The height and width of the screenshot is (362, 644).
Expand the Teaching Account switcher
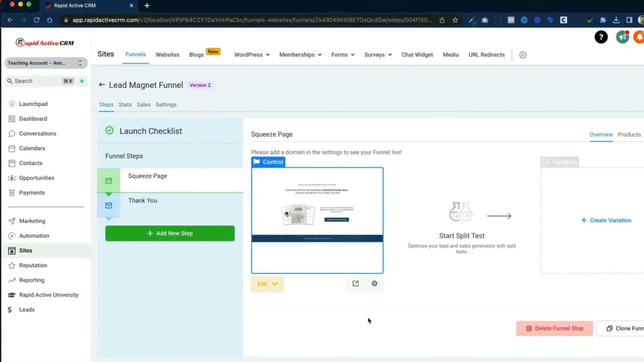coord(46,63)
